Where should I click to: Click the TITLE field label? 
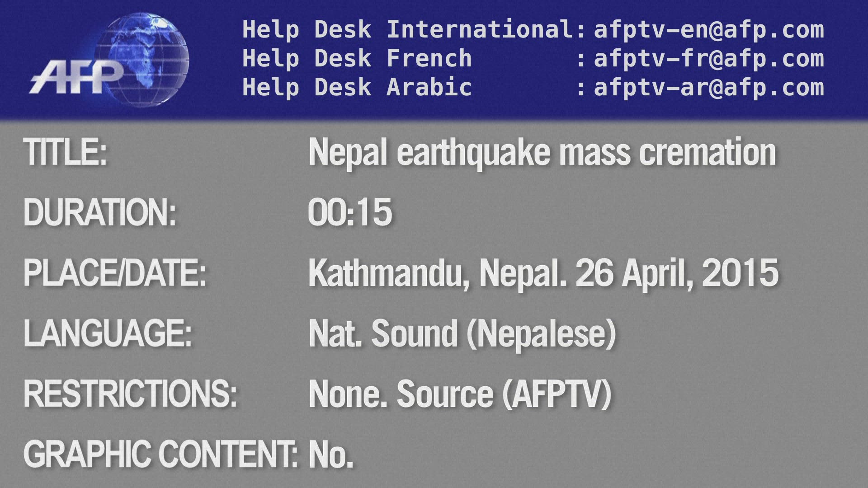[x=65, y=152]
